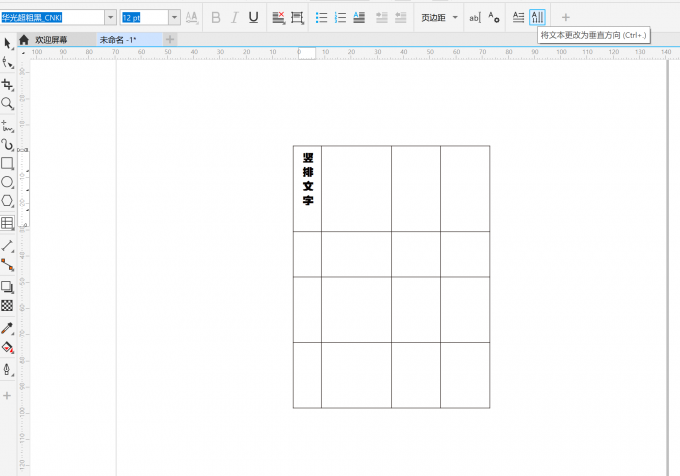The height and width of the screenshot is (476, 680).
Task: Toggle Underline formatting
Action: pyautogui.click(x=253, y=17)
